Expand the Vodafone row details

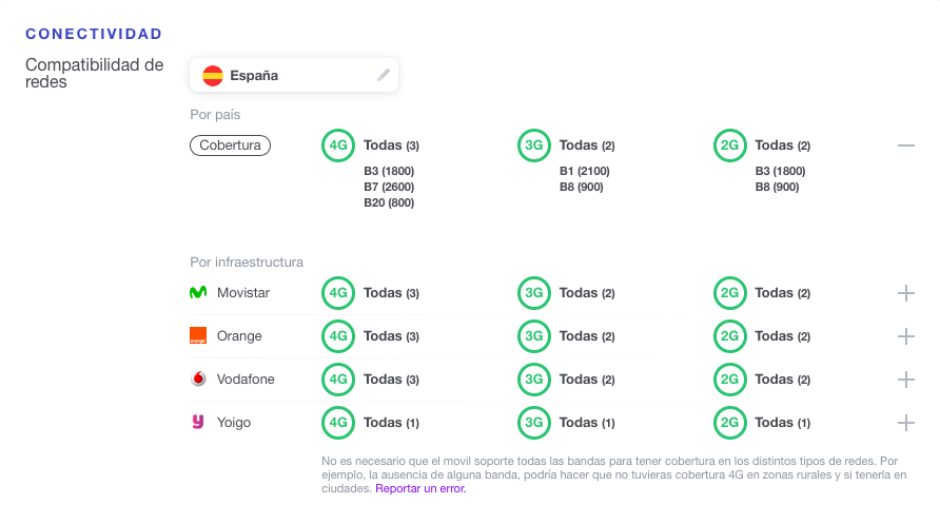click(x=906, y=379)
